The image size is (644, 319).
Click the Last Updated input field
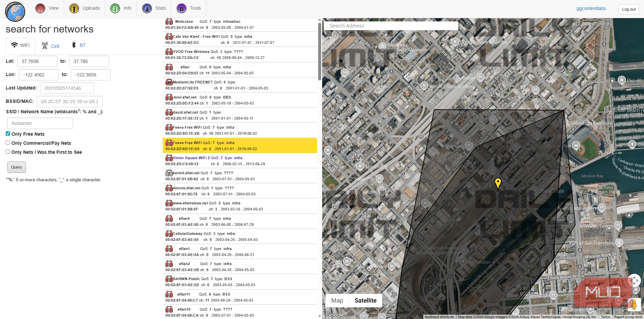[x=67, y=88]
